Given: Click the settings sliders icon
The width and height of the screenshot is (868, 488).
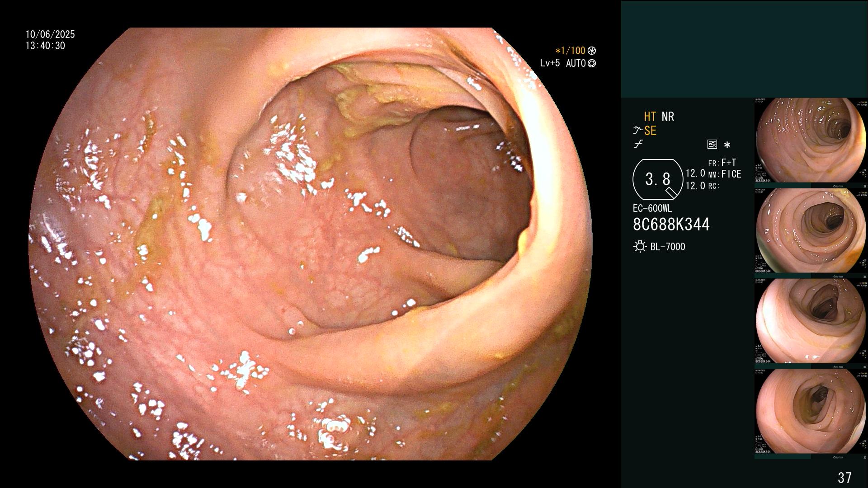Looking at the screenshot, I should (x=712, y=145).
